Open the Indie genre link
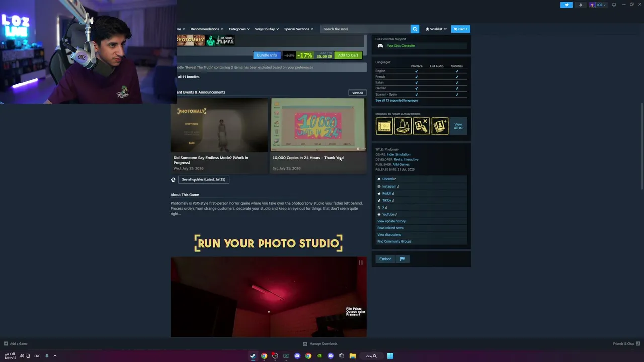The height and width of the screenshot is (362, 644). coord(390,154)
